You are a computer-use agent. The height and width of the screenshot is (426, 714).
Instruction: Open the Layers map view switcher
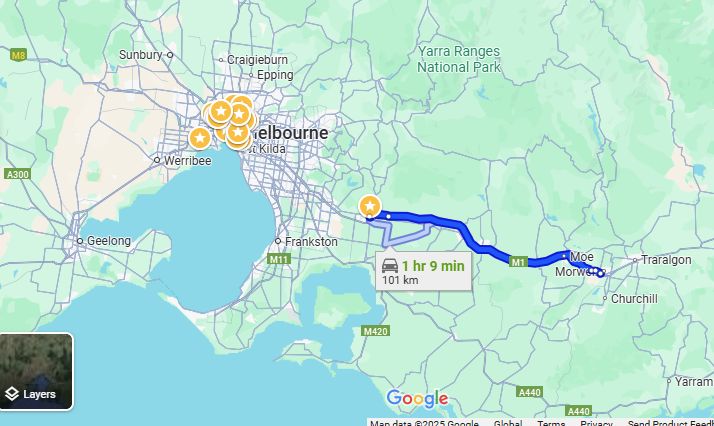[36, 371]
